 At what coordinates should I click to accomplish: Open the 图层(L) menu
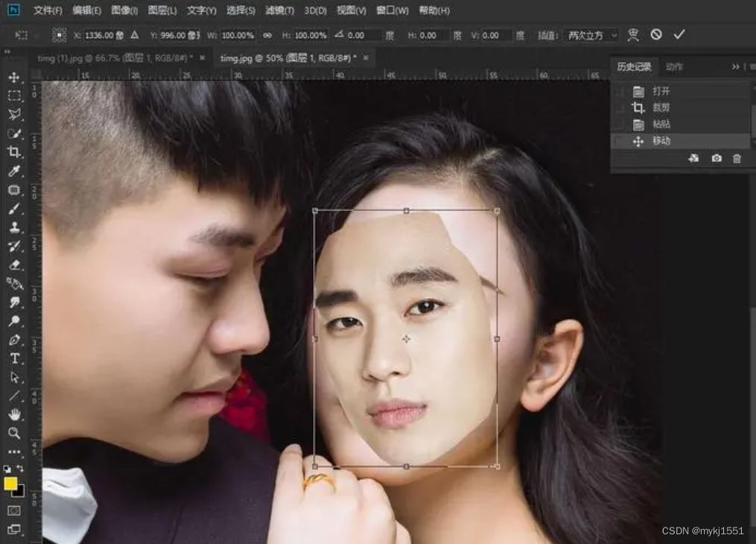162,10
